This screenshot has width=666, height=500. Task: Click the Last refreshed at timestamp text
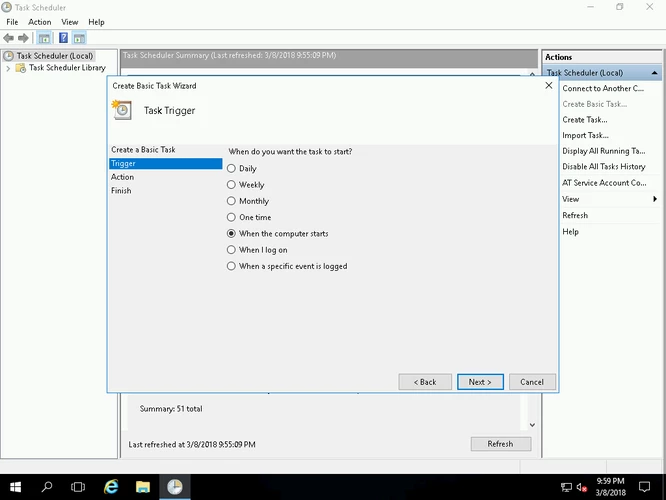[x=192, y=444]
